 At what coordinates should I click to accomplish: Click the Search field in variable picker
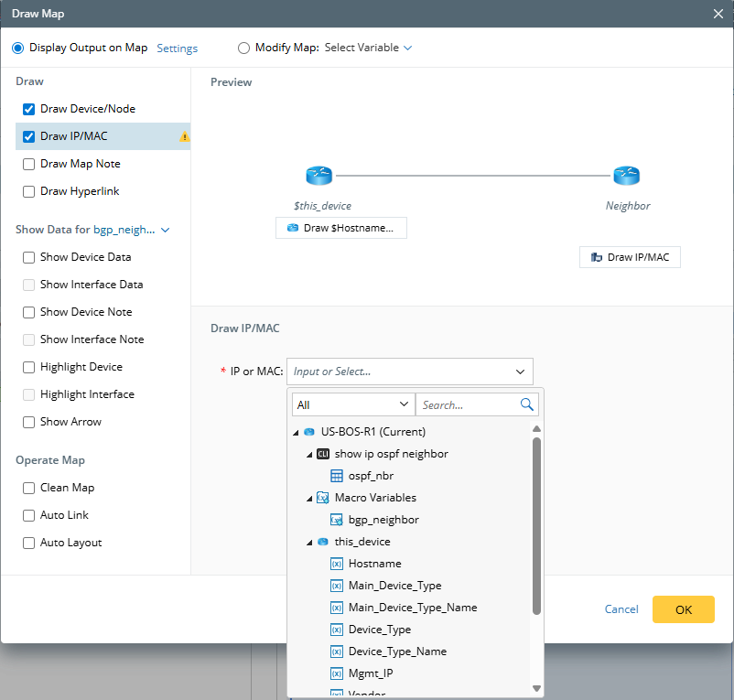point(467,404)
